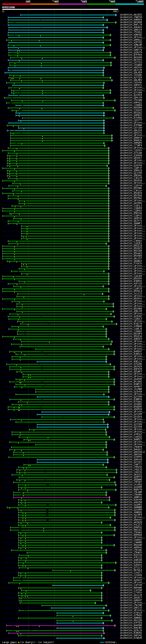Screen dimensions: 146x644
Task: Click the UniRef100_Q94518 label
Action: 131,409
